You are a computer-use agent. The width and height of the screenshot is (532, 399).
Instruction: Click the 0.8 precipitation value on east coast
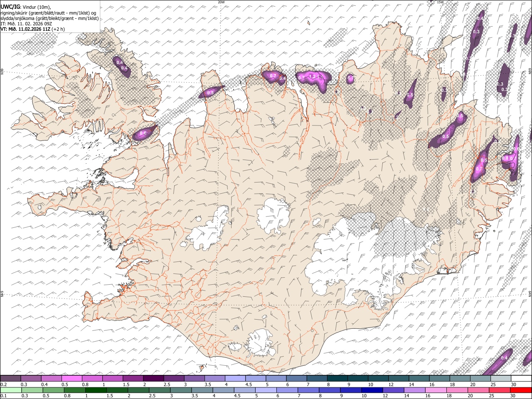click(x=505, y=158)
